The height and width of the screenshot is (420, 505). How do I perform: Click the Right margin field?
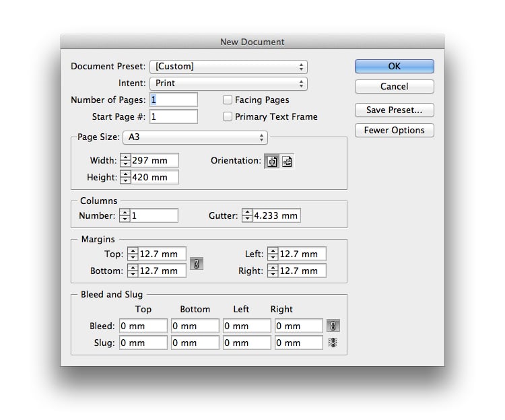coord(302,271)
